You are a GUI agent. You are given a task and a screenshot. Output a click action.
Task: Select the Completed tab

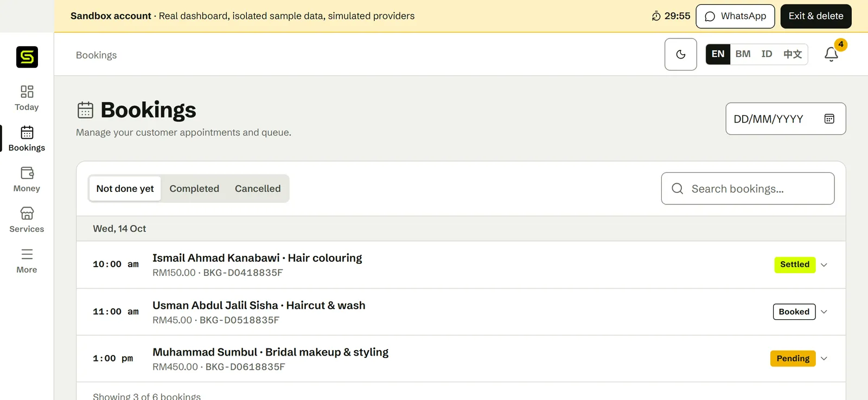194,189
